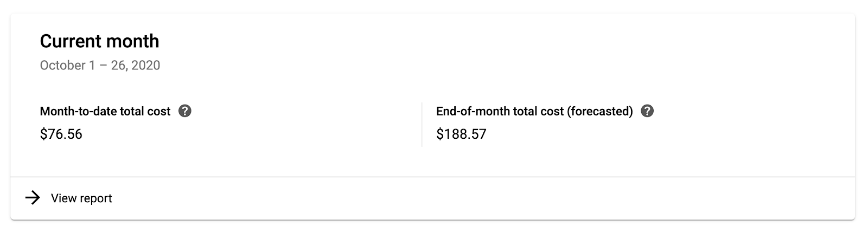Click End-of-month total cost (forecasted) label
The height and width of the screenshot is (232, 868).
point(534,111)
